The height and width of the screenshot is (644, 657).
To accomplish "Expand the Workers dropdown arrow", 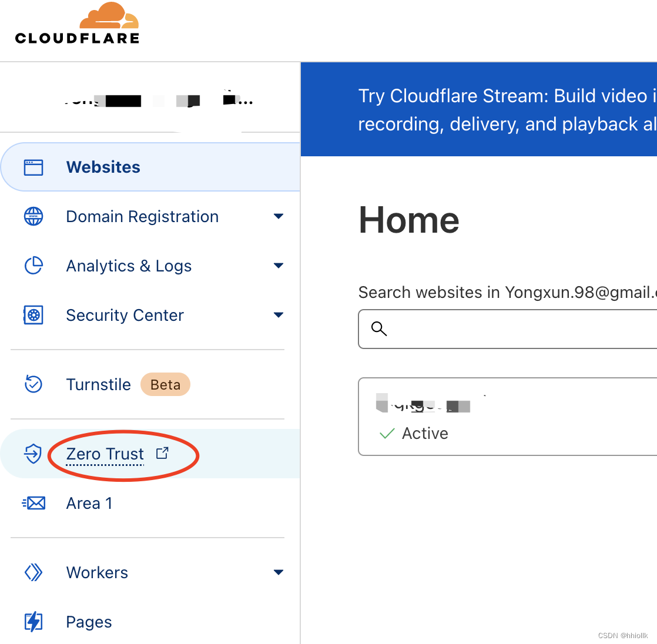I will 279,572.
